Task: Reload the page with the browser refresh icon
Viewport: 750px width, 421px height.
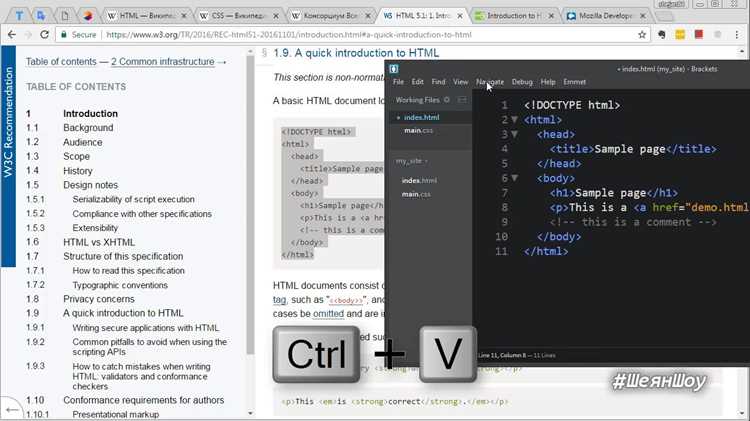Action: click(x=44, y=34)
